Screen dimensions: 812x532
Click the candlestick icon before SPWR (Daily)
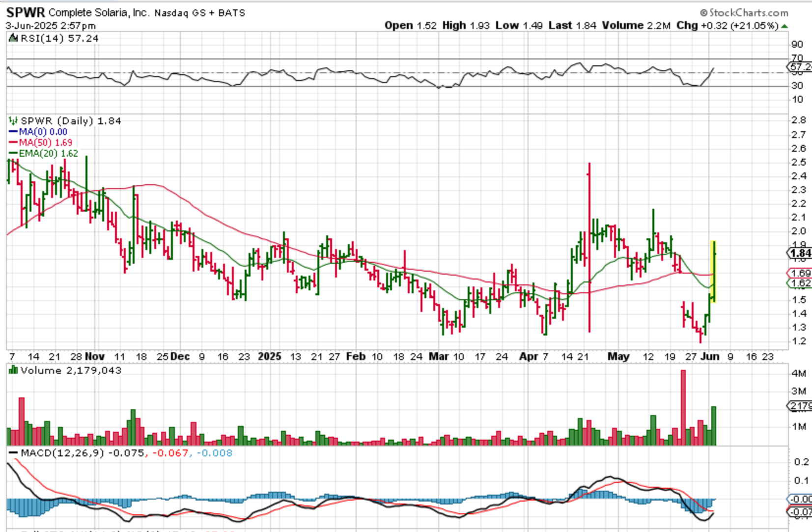[x=14, y=121]
